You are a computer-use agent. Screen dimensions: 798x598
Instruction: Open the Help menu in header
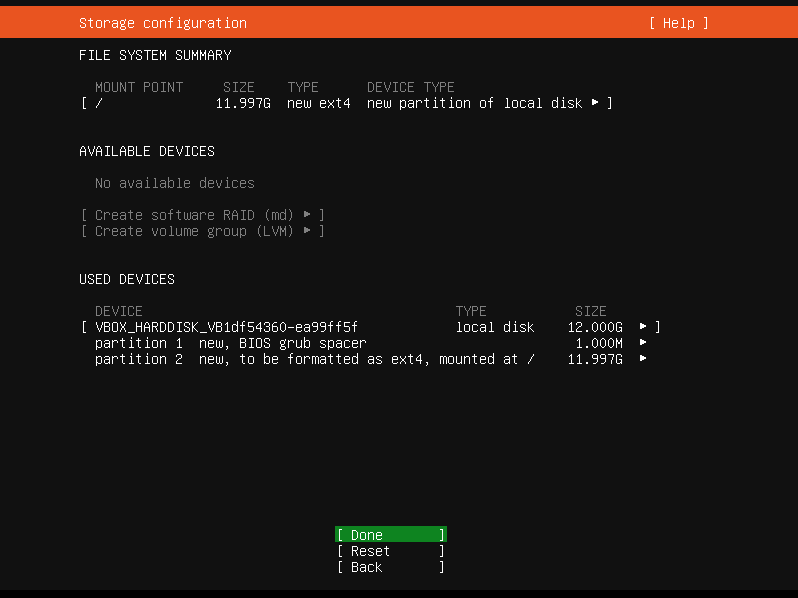(678, 23)
